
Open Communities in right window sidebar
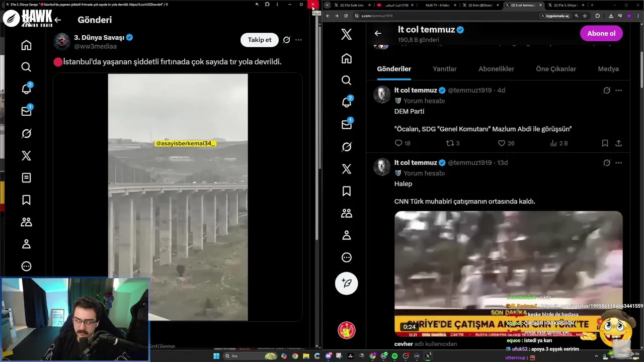coord(346,213)
